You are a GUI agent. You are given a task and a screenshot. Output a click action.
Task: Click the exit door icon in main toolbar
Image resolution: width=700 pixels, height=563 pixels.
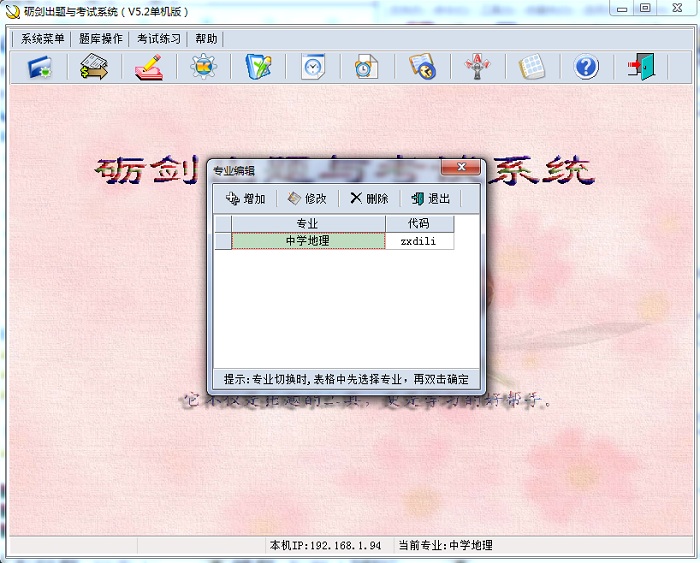(640, 67)
